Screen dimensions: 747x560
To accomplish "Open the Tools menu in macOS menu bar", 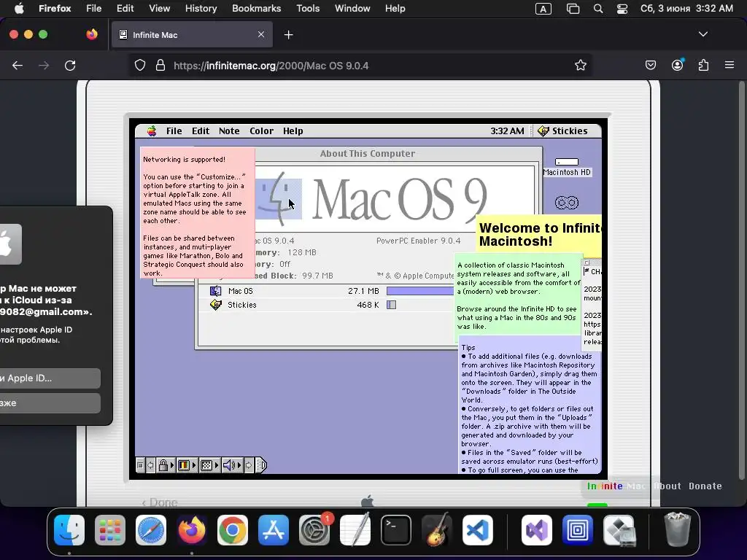I will (308, 9).
